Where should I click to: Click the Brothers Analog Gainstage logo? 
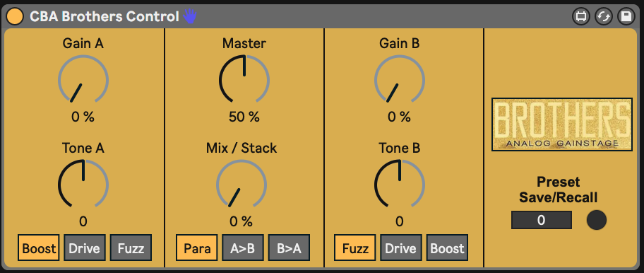tap(562, 124)
